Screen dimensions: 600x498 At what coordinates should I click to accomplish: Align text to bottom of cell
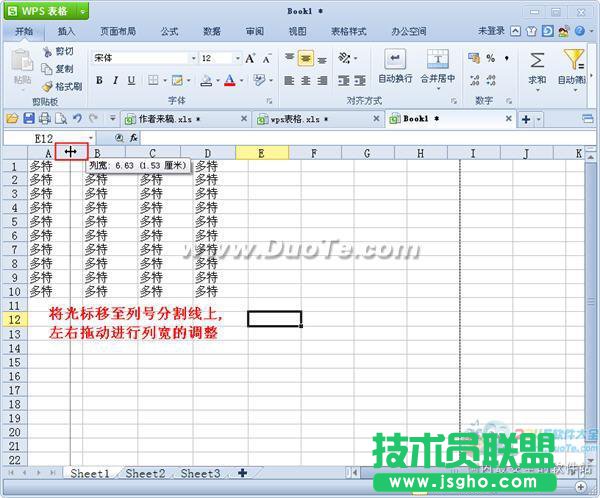tap(322, 59)
